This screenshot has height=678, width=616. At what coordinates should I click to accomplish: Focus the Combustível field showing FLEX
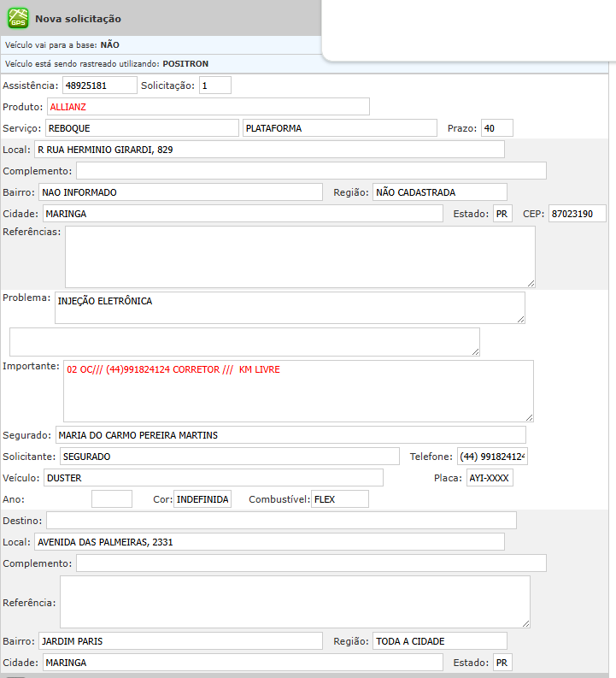point(339,499)
